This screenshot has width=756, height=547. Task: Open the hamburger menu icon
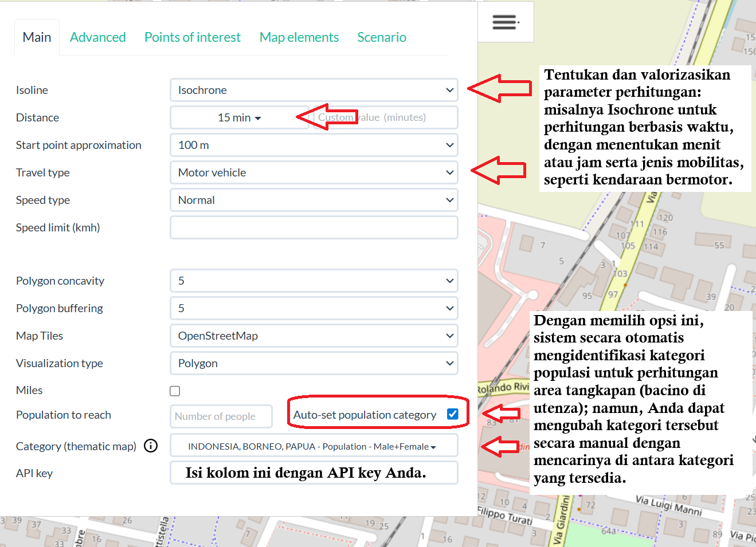point(505,22)
